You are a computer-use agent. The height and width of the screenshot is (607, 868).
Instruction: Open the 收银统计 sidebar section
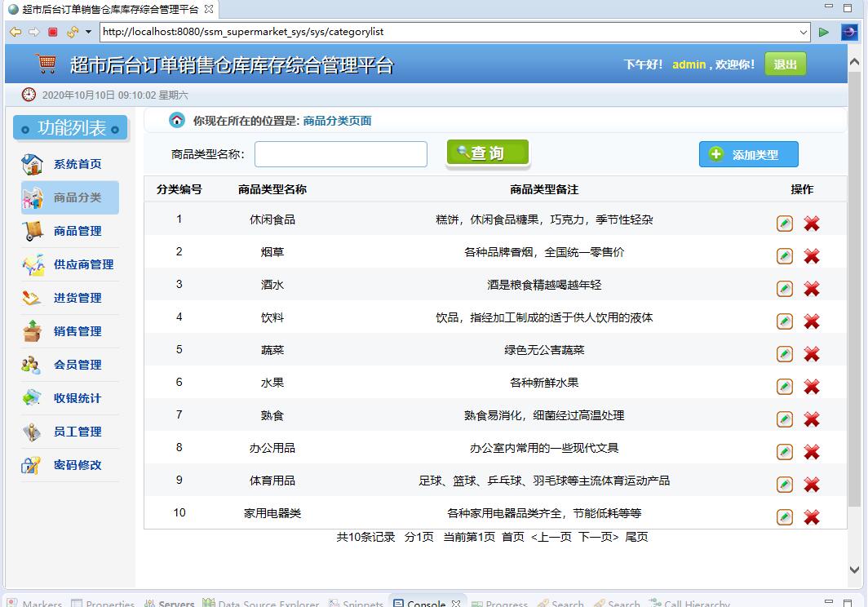pos(77,398)
